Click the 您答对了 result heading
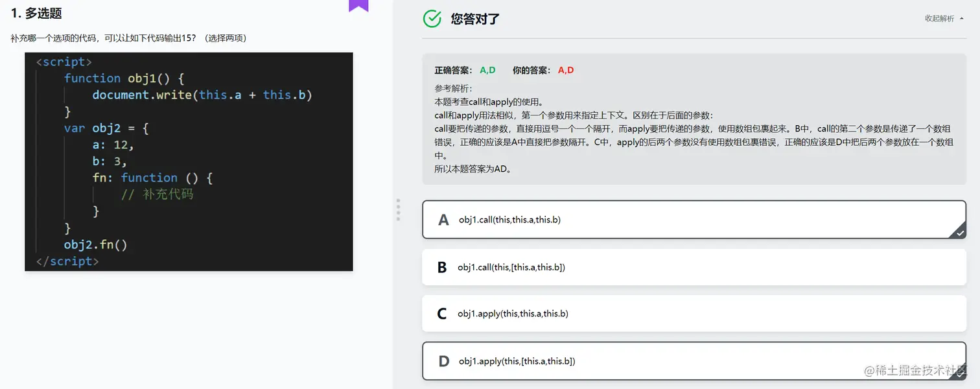The image size is (980, 389). click(475, 19)
